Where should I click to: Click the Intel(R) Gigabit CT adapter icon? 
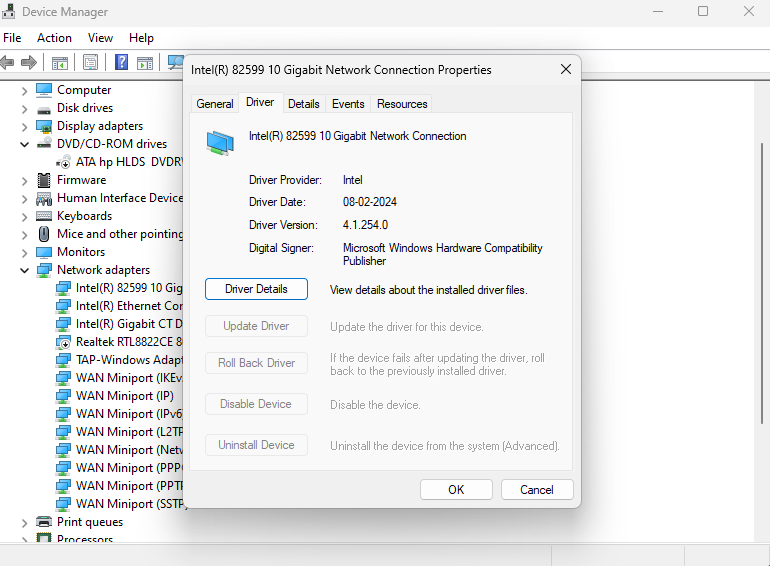(63, 324)
